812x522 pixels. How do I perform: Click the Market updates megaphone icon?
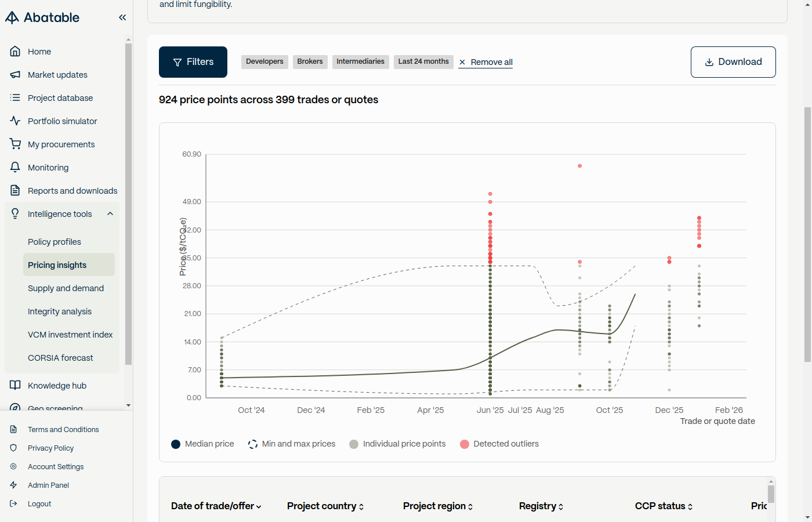pos(16,75)
